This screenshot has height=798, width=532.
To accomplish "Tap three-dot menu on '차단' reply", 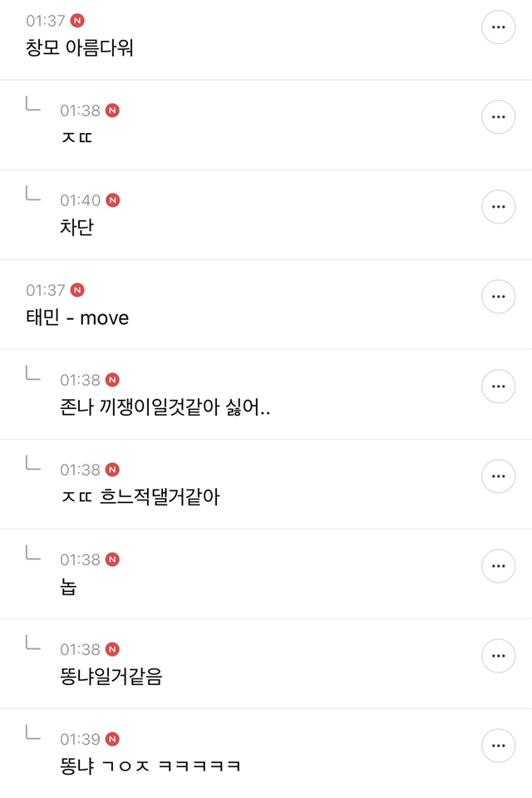I will pos(498,207).
